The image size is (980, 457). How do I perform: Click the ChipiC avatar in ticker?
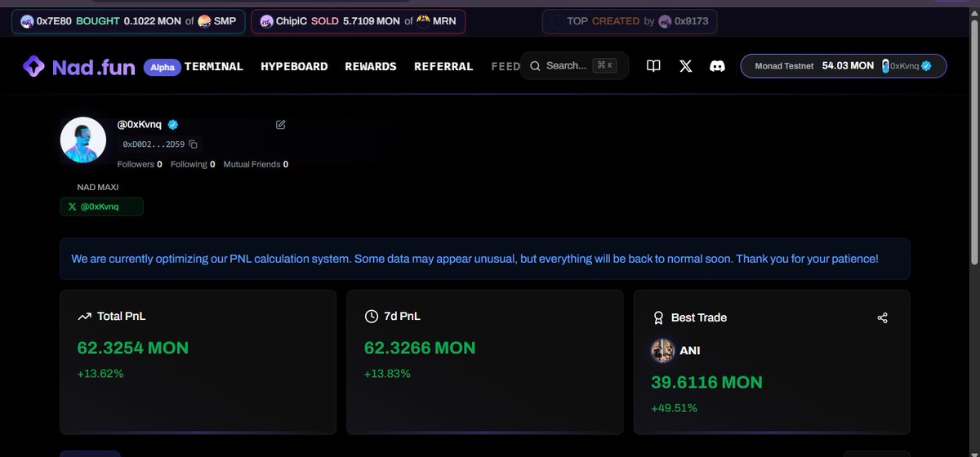click(x=266, y=21)
